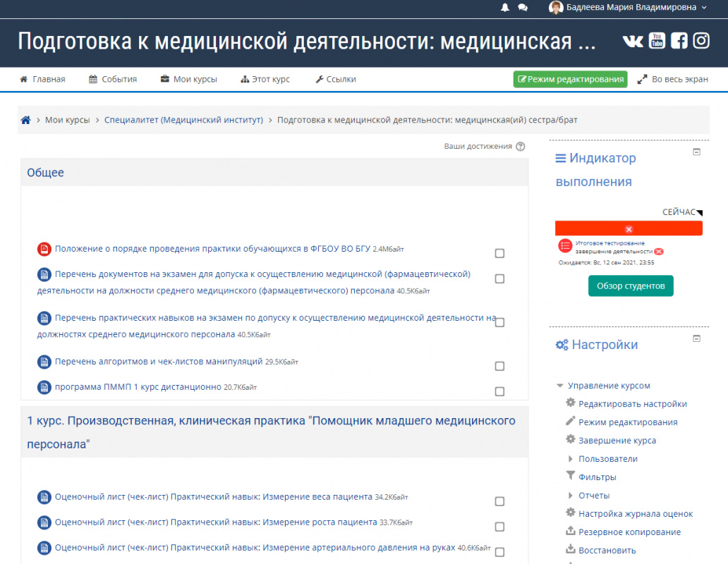Open the Этот курс menu
728x564 pixels.
click(x=265, y=79)
